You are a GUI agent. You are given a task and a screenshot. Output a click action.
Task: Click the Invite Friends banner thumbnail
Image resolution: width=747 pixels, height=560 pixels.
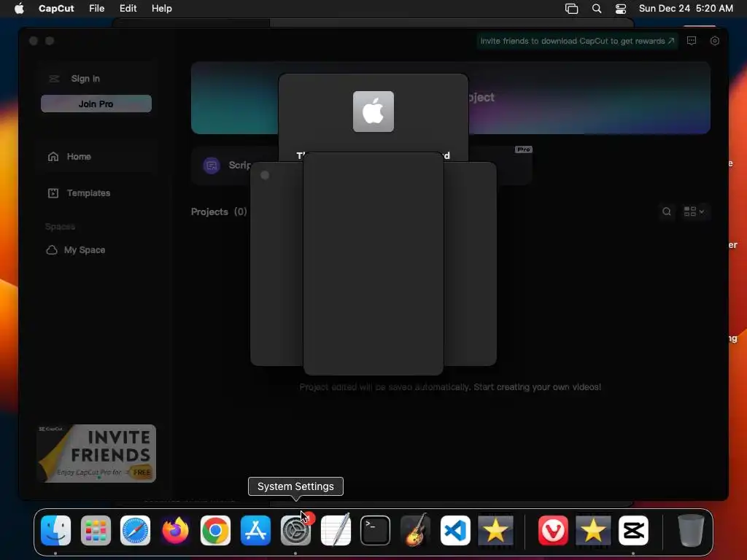[96, 454]
